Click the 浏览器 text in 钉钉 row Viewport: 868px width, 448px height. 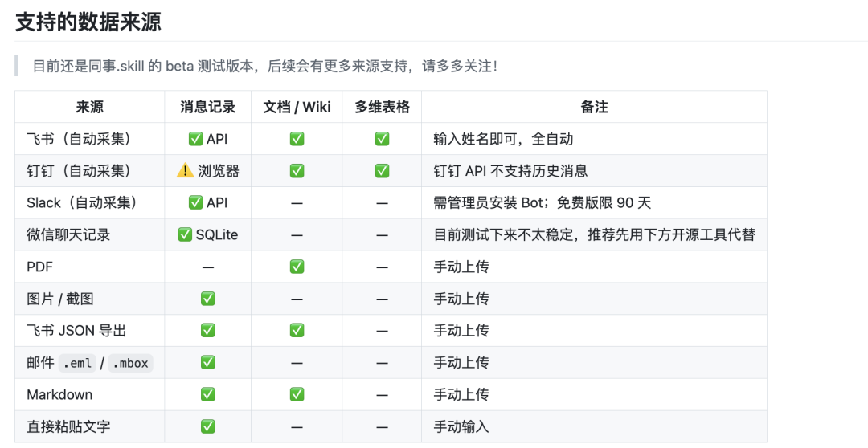pos(219,171)
